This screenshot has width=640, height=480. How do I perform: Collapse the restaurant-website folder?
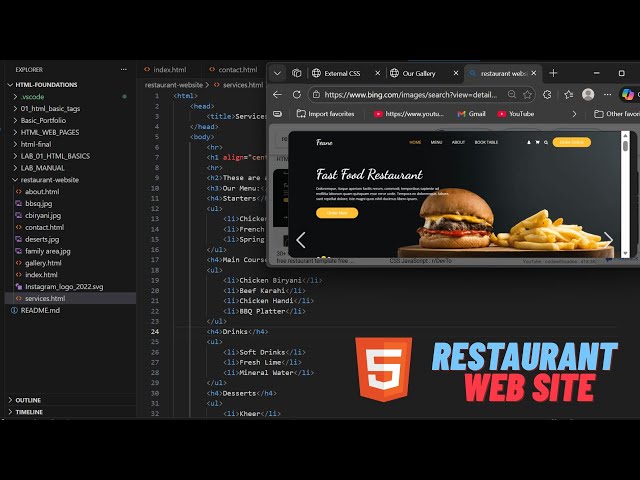49,180
